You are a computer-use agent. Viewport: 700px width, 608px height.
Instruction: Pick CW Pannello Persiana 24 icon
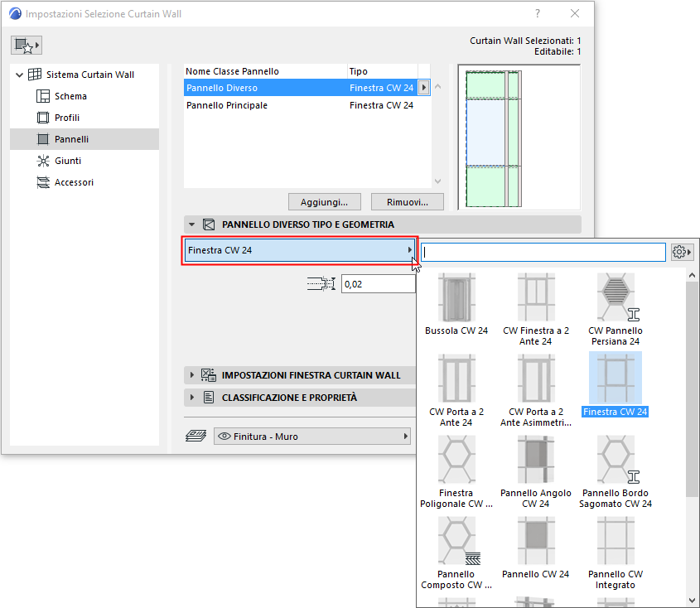click(x=616, y=297)
